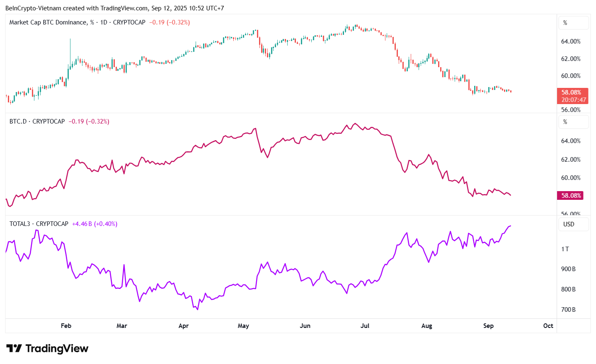Click the Feb label on the time axis
596x364 pixels.
(66, 326)
